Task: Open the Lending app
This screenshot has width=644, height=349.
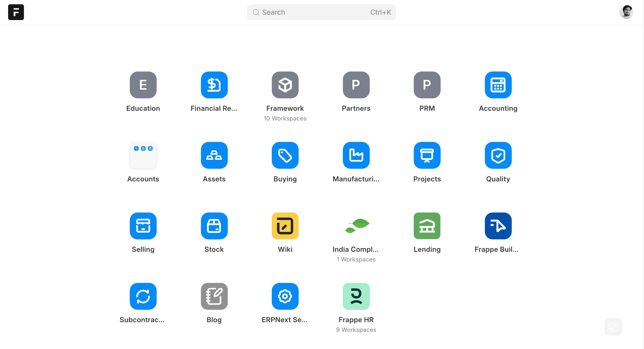Action: (427, 226)
